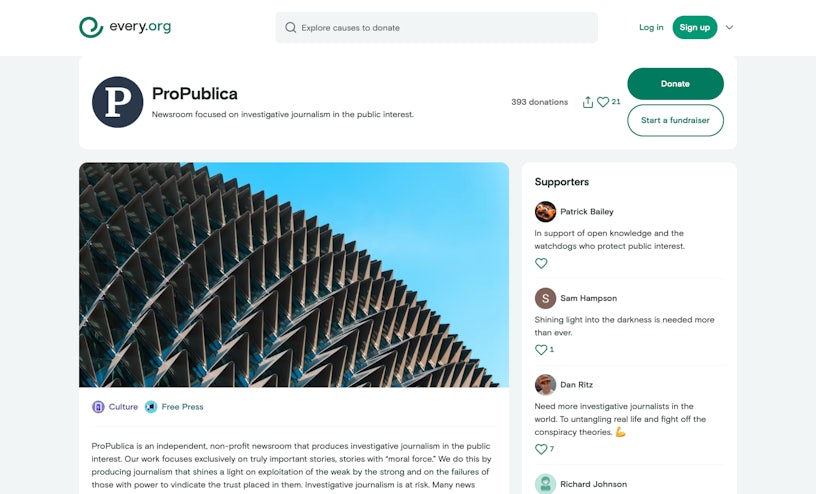Focus the Explore causes search field
The width and height of the screenshot is (816, 494).
[x=440, y=28]
